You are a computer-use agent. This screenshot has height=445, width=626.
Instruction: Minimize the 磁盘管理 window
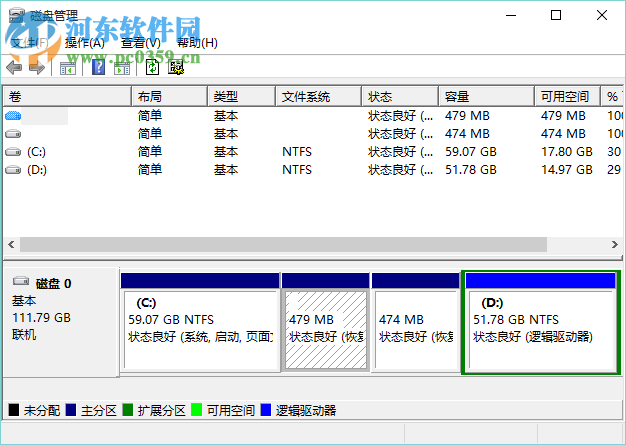coord(511,15)
